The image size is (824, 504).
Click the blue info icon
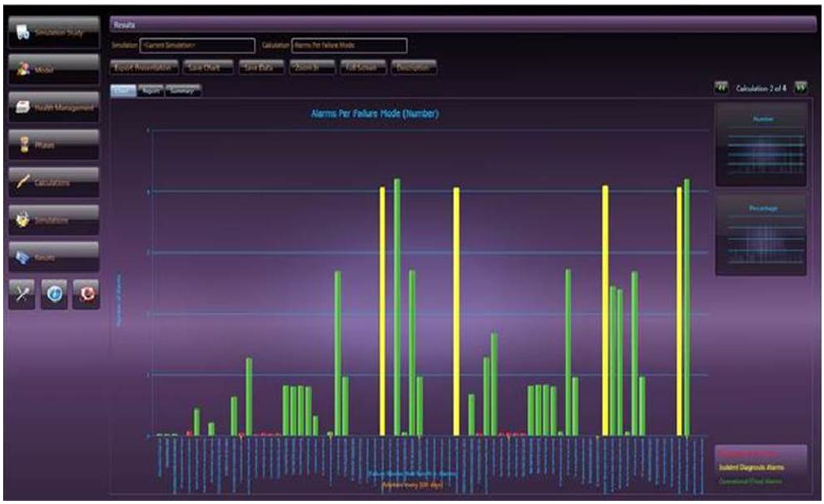click(54, 294)
